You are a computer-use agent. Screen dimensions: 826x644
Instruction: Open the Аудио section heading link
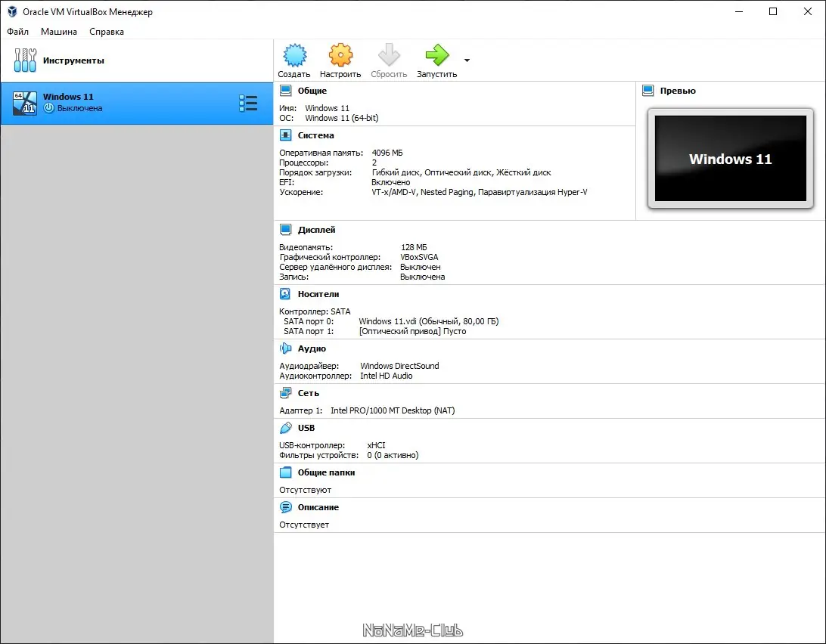[312, 348]
